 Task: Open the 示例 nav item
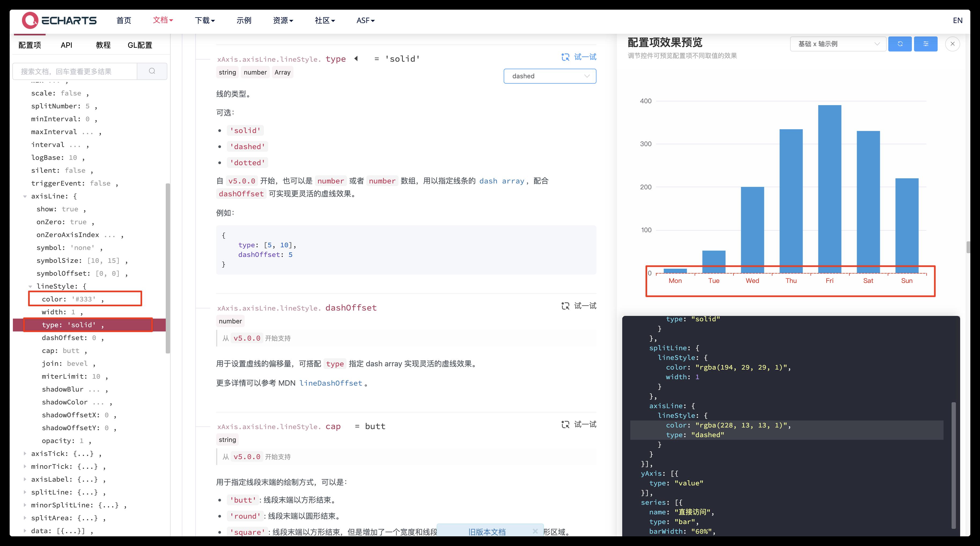pyautogui.click(x=244, y=21)
